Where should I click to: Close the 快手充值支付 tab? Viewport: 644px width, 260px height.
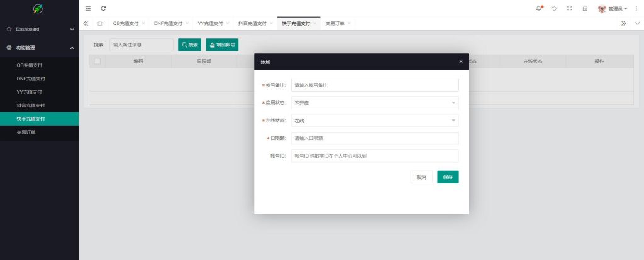[315, 23]
